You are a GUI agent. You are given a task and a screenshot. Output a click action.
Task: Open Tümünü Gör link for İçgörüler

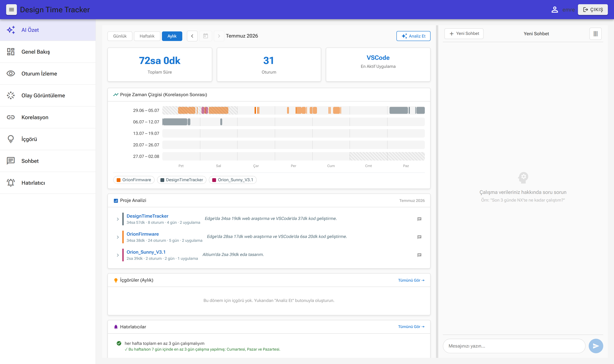(411, 280)
